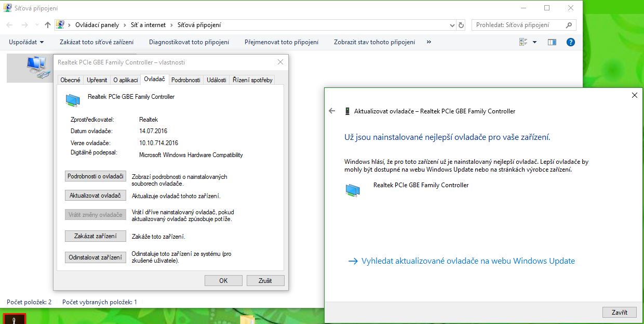
Task: Click the Up arrow navigation icon
Action: click(48, 25)
